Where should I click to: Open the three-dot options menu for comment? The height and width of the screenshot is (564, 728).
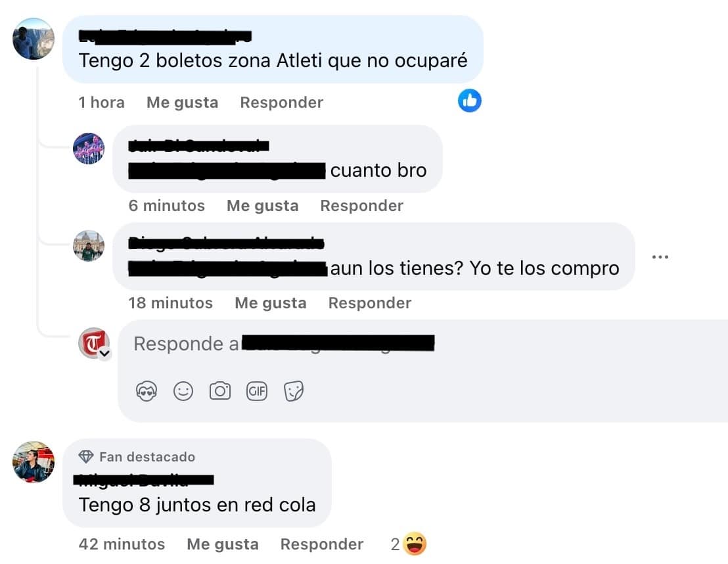pyautogui.click(x=660, y=257)
